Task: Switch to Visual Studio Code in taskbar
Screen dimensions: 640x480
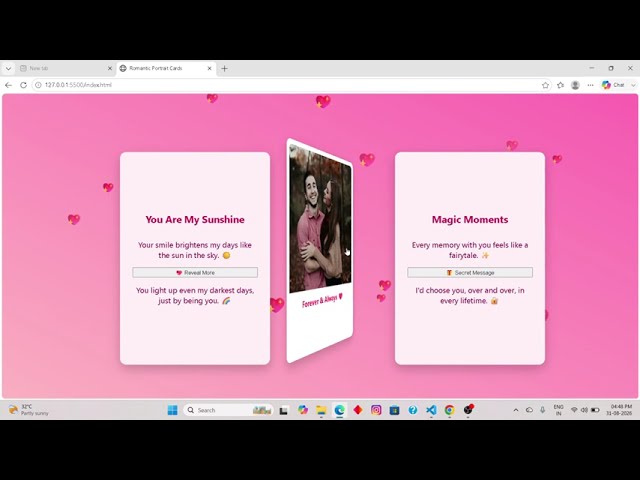Action: (x=431, y=410)
